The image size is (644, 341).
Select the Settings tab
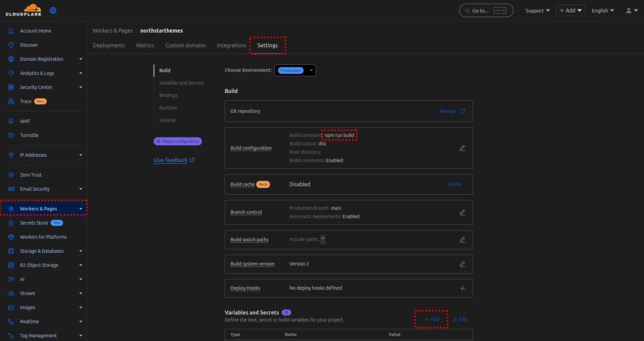pyautogui.click(x=267, y=45)
